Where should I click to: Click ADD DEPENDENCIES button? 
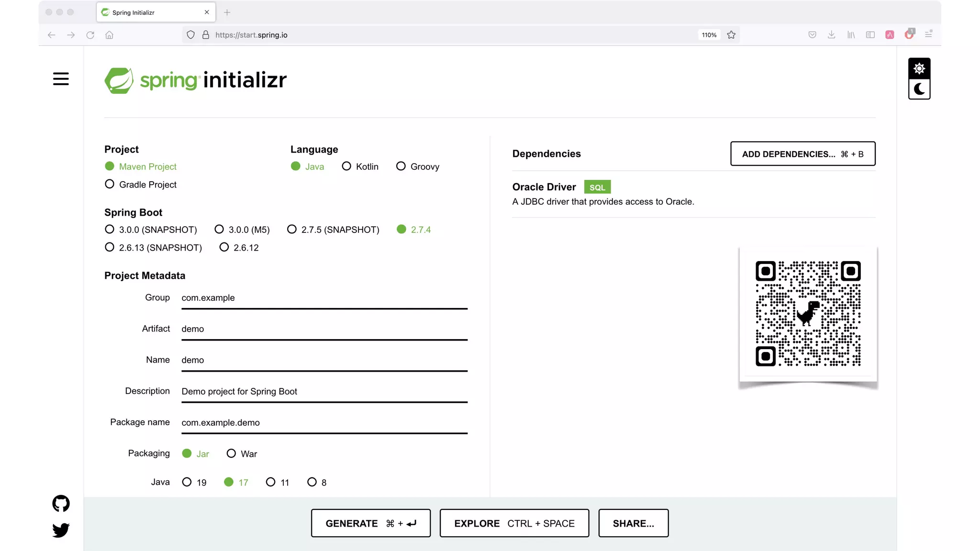coord(802,154)
